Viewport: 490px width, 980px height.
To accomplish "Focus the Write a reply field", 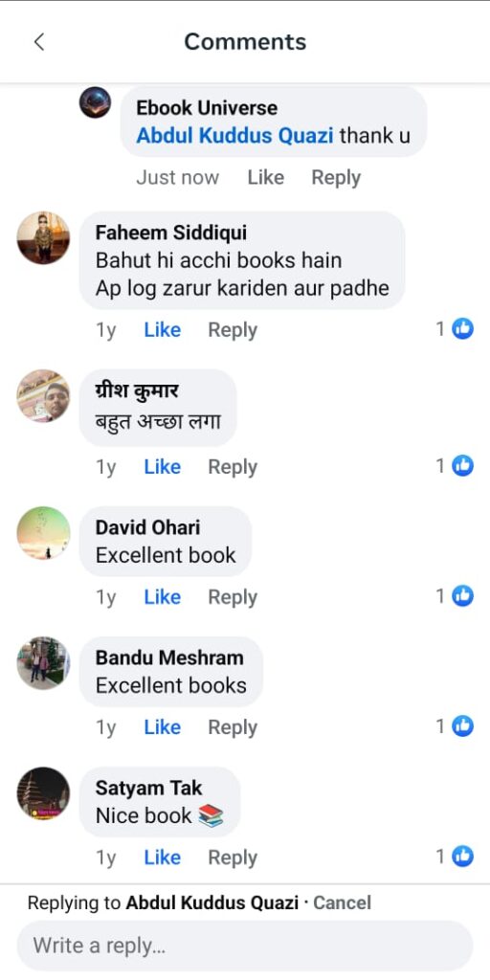I will (x=245, y=946).
